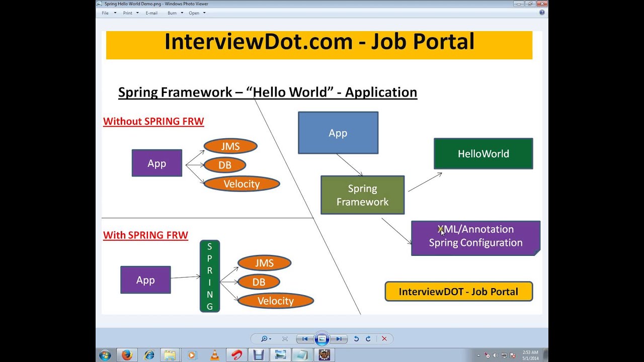Click the network tray icon
Image resolution: width=644 pixels, height=362 pixels.
pyautogui.click(x=504, y=355)
